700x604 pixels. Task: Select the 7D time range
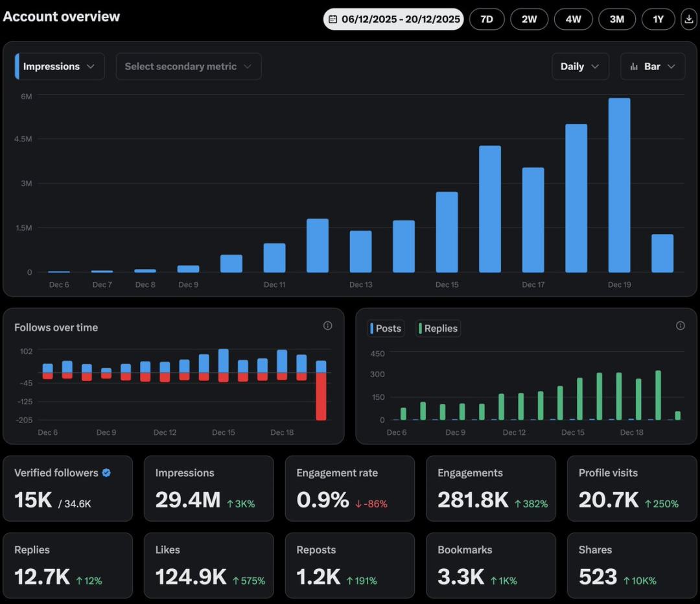tap(486, 19)
